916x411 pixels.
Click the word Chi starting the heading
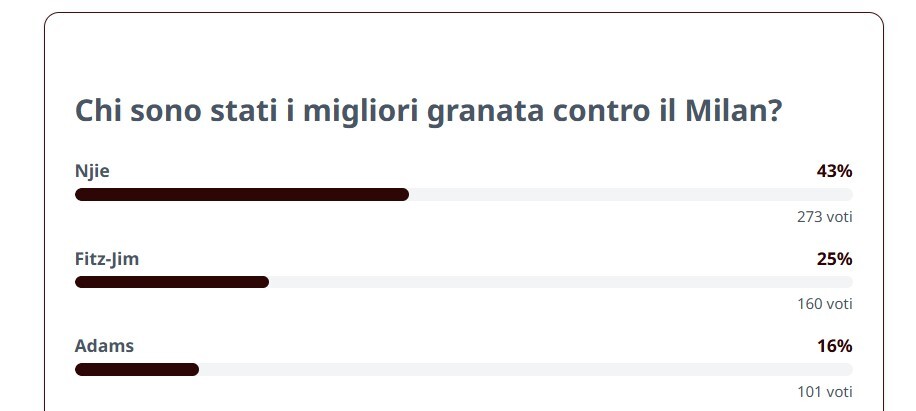coord(98,111)
